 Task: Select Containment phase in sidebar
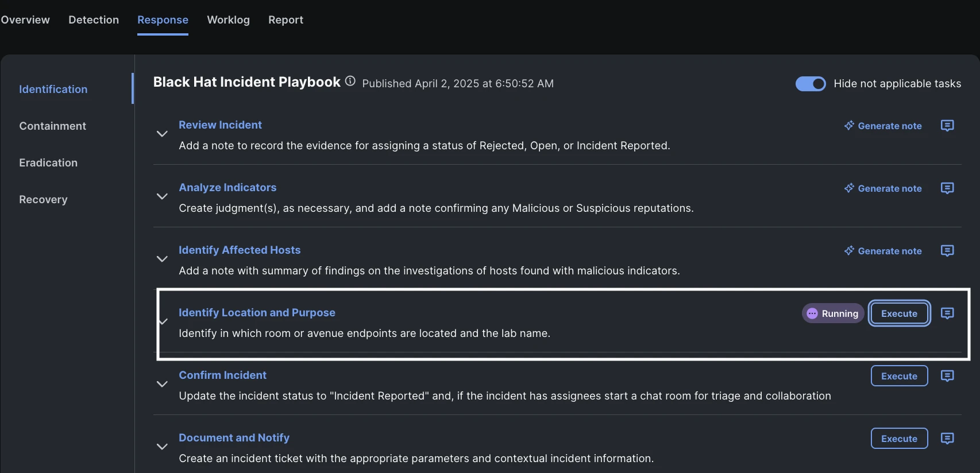point(52,126)
